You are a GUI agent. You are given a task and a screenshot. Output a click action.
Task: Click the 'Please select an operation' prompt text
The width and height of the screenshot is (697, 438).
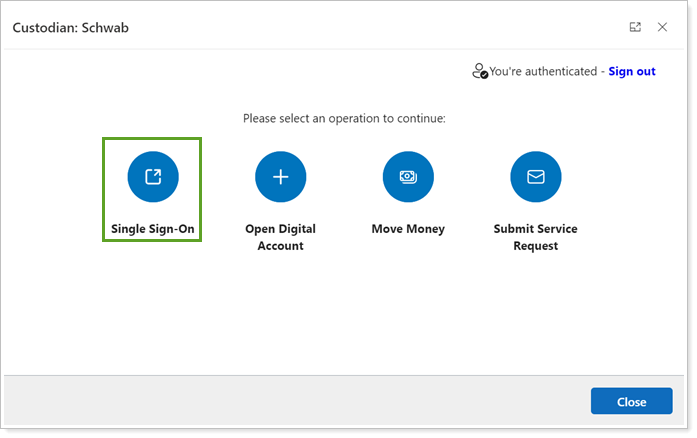point(344,118)
